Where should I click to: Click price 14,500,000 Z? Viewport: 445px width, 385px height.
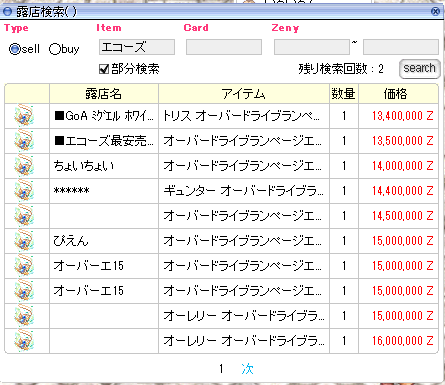[x=403, y=216]
